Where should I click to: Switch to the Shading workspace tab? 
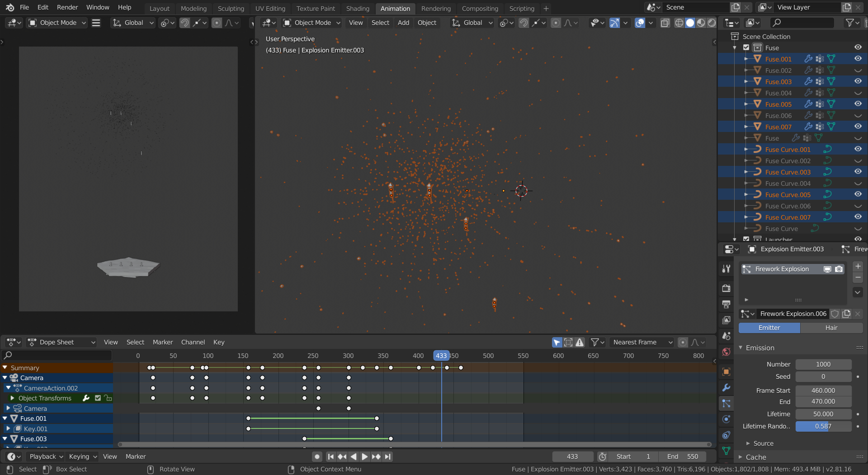358,8
